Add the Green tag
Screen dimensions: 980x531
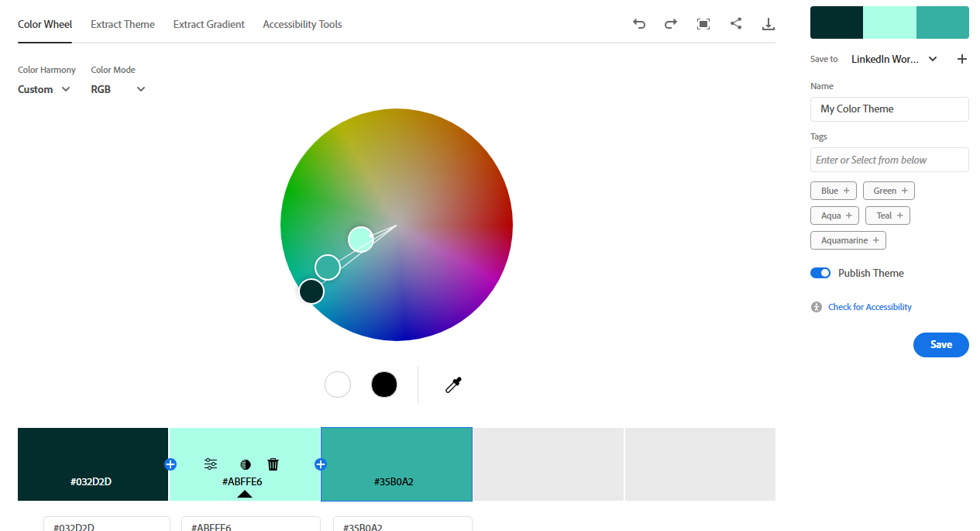point(889,191)
